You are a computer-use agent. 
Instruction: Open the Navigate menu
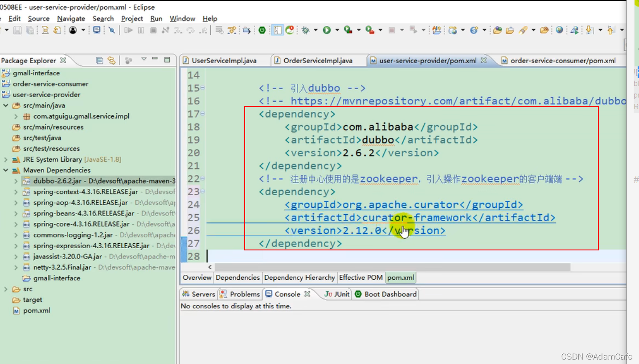point(71,18)
